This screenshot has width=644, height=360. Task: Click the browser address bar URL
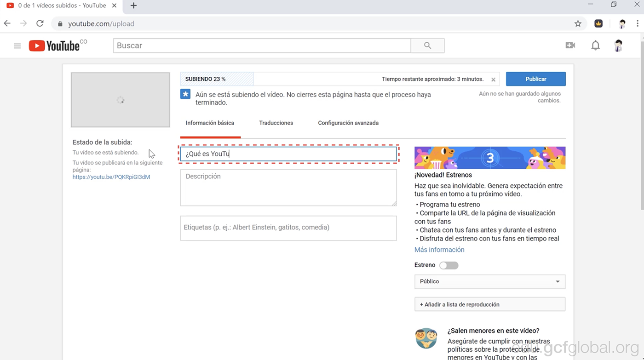(x=101, y=24)
